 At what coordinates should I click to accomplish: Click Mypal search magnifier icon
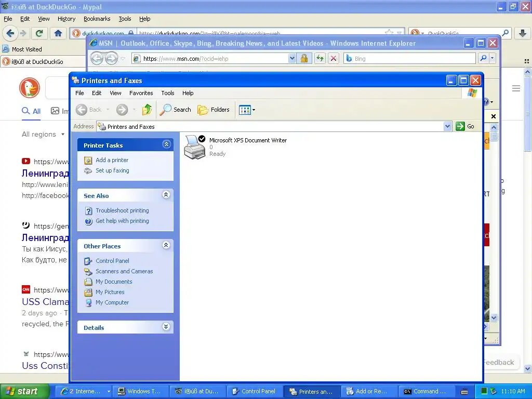(x=505, y=33)
